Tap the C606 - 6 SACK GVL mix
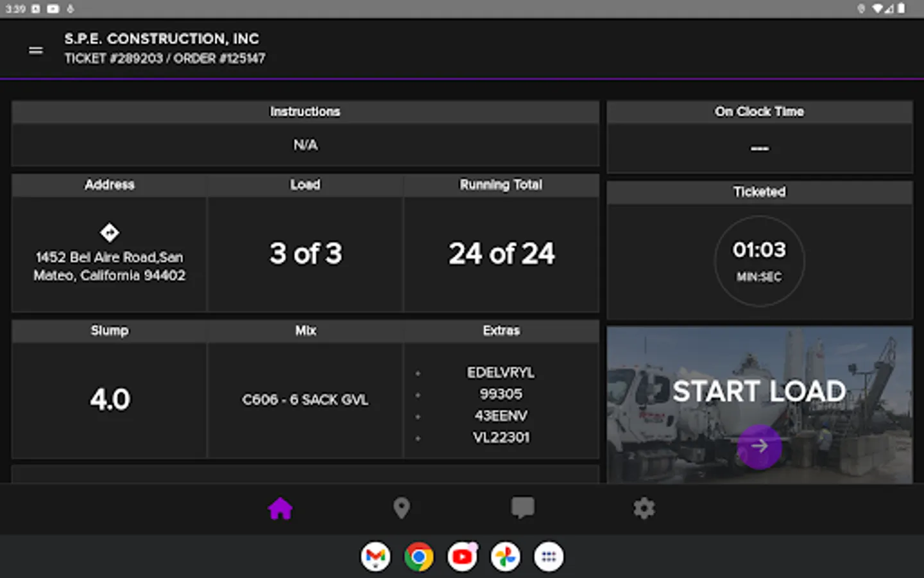The width and height of the screenshot is (924, 578). 305,399
